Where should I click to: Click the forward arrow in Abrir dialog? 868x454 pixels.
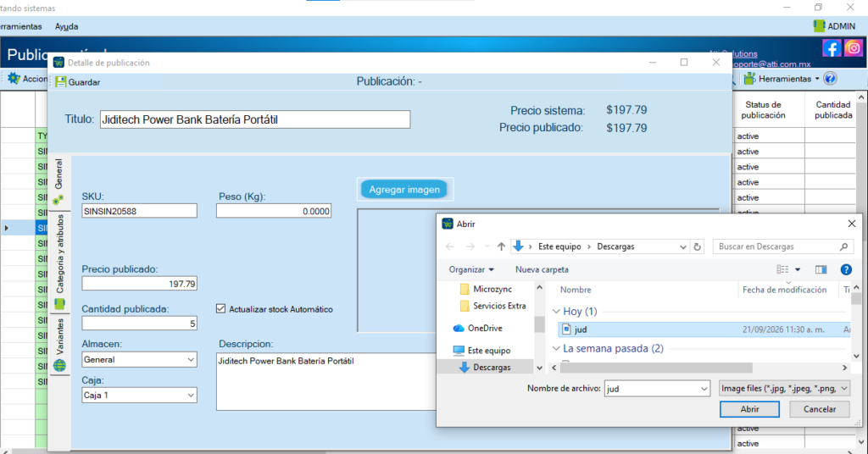[470, 246]
